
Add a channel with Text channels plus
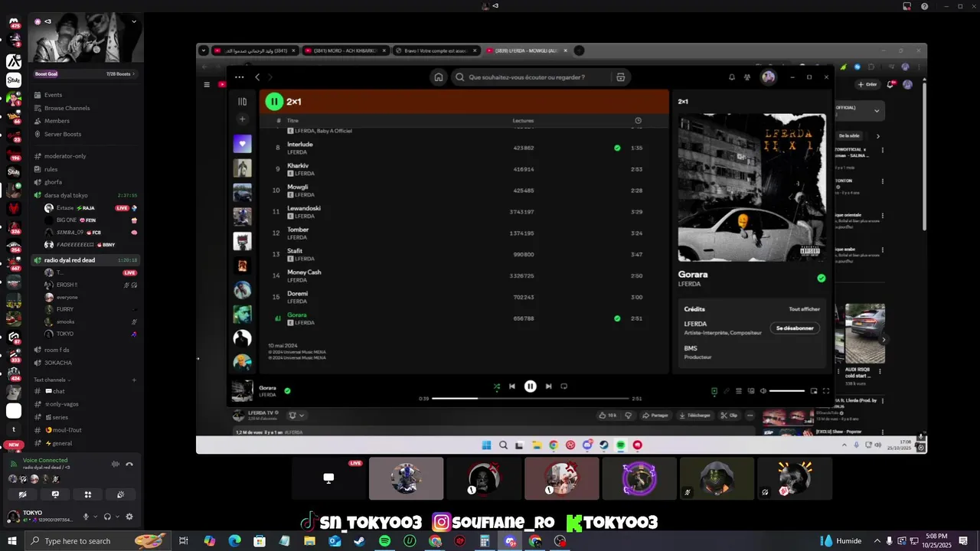click(134, 380)
